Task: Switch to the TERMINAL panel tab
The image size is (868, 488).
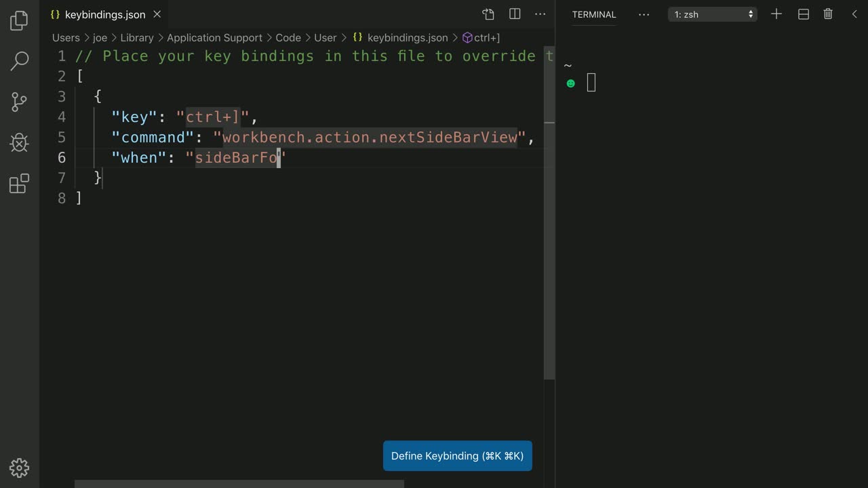Action: [x=594, y=14]
